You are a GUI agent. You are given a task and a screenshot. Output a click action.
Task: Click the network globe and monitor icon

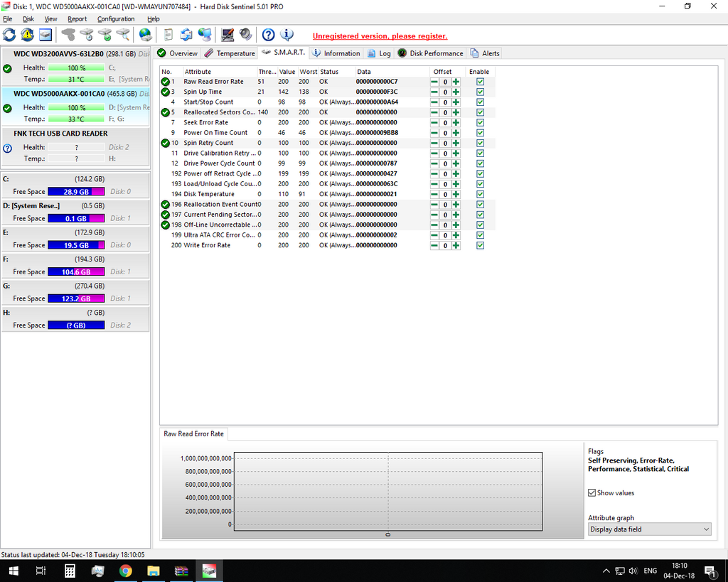coord(205,35)
